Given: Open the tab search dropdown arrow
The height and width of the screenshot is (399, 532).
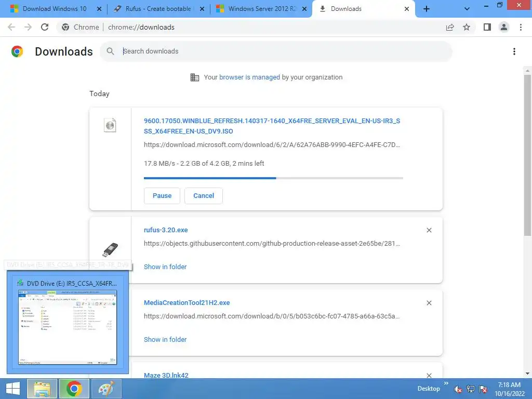Looking at the screenshot, I should point(467,9).
